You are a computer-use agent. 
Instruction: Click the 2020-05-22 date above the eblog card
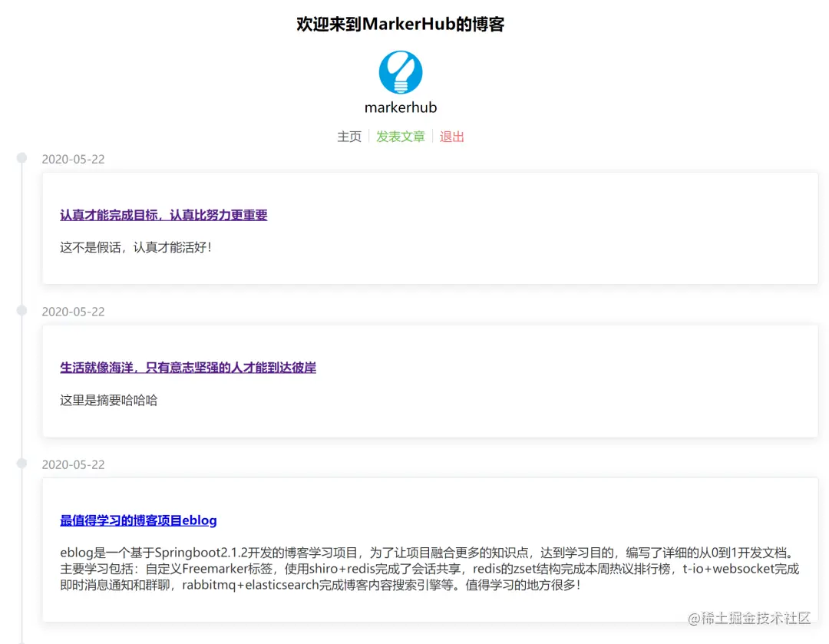point(73,464)
